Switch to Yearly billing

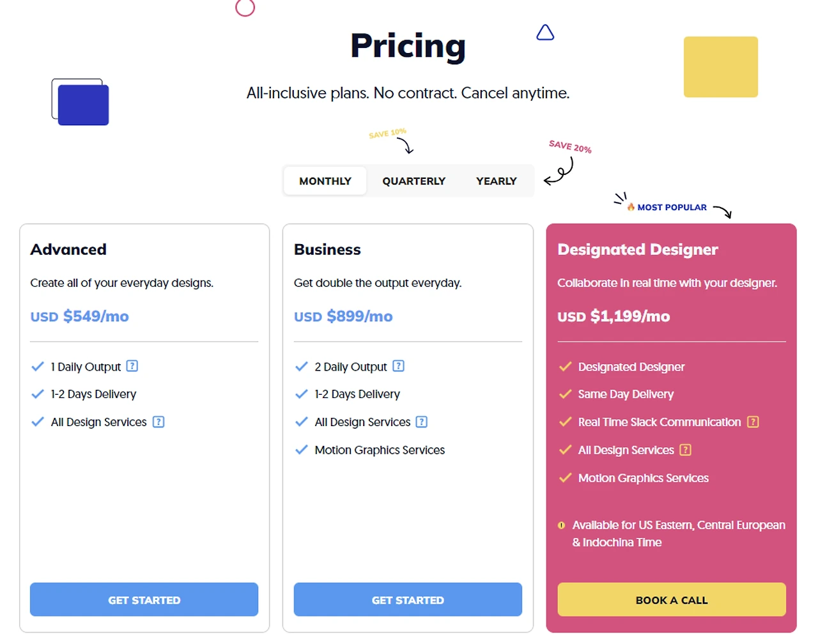tap(497, 181)
